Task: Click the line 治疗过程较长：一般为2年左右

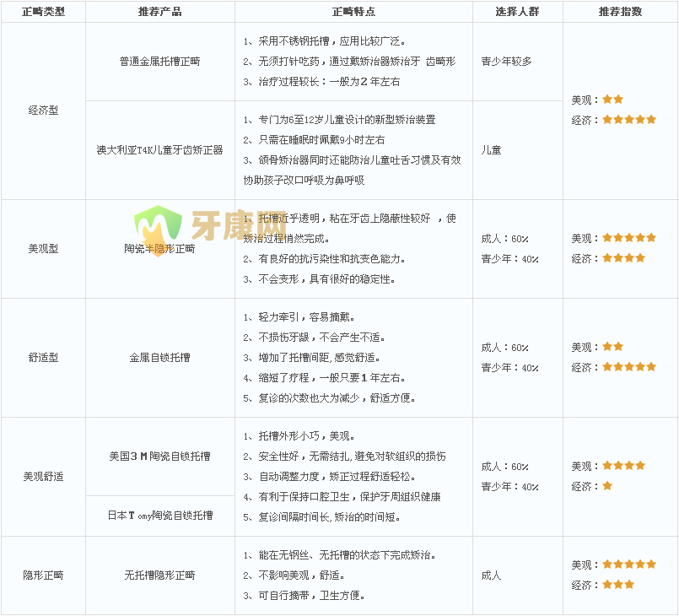Action: click(321, 82)
